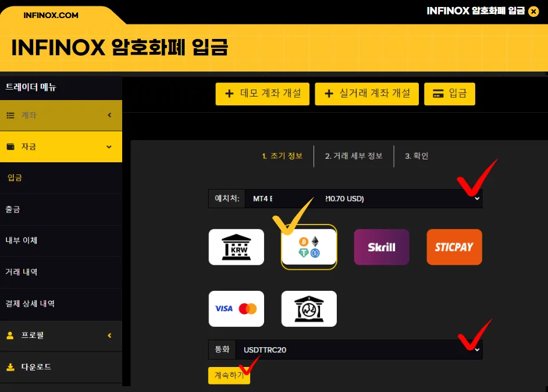Viewport: 548px width, 392px height.
Task: Select the KRW bank transfer payment icon
Action: pos(236,247)
